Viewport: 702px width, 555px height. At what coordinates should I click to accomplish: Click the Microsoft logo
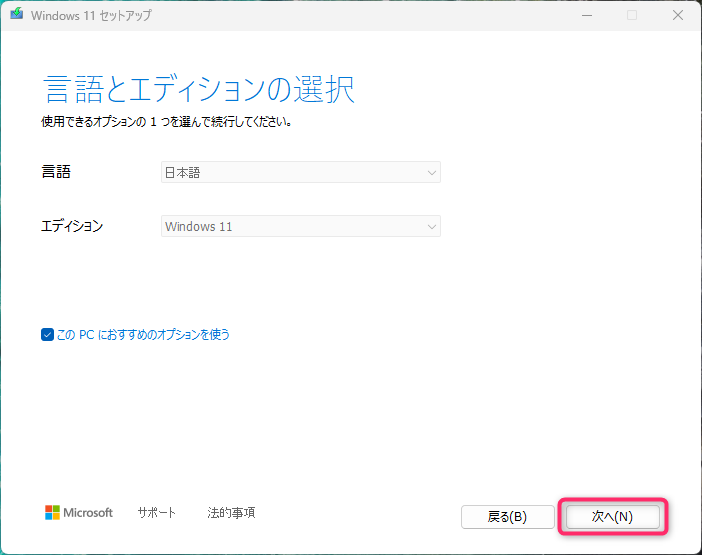(x=79, y=512)
